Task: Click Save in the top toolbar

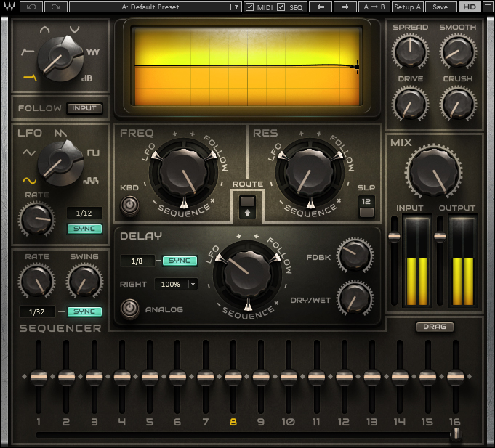Action: coord(440,7)
